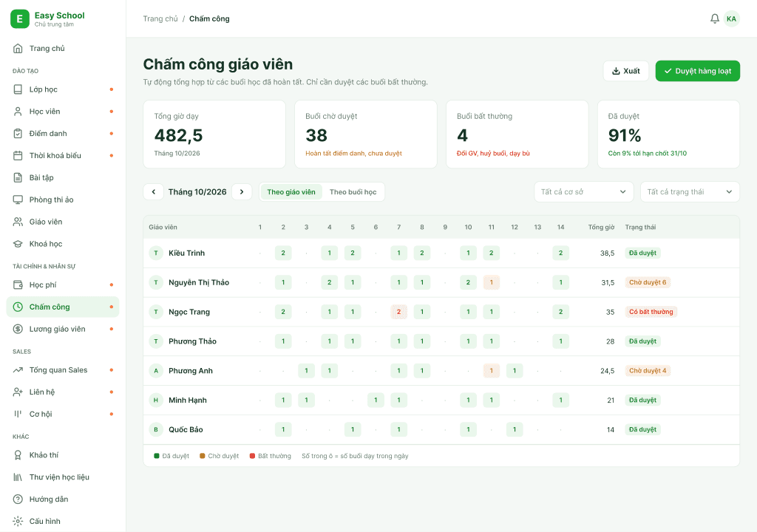The height and width of the screenshot is (532, 757).
Task: Go to previous month with left chevron
Action: point(154,191)
